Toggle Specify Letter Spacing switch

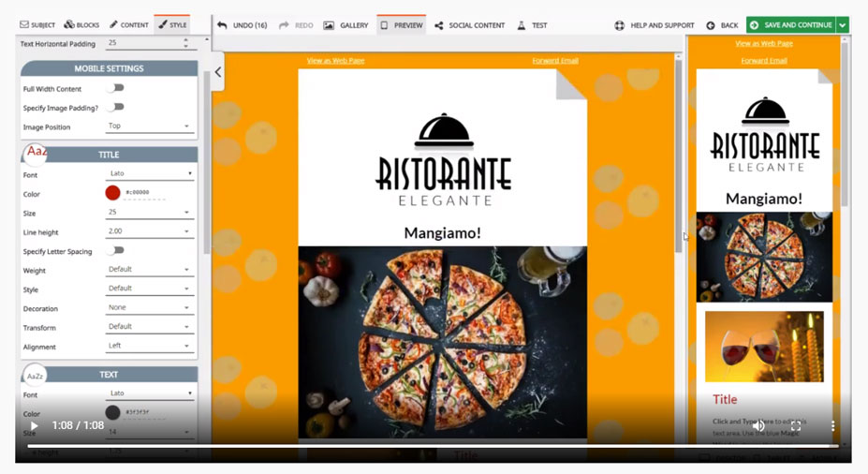[x=116, y=250]
